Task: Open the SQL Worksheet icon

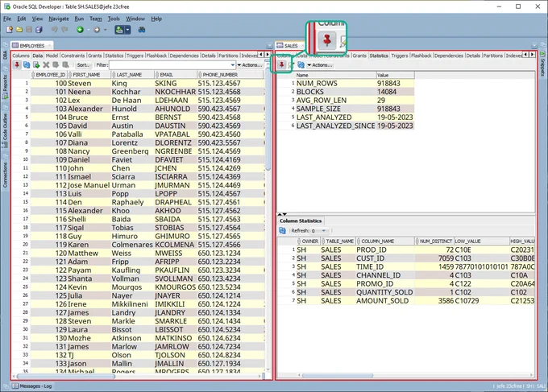Action: click(119, 30)
